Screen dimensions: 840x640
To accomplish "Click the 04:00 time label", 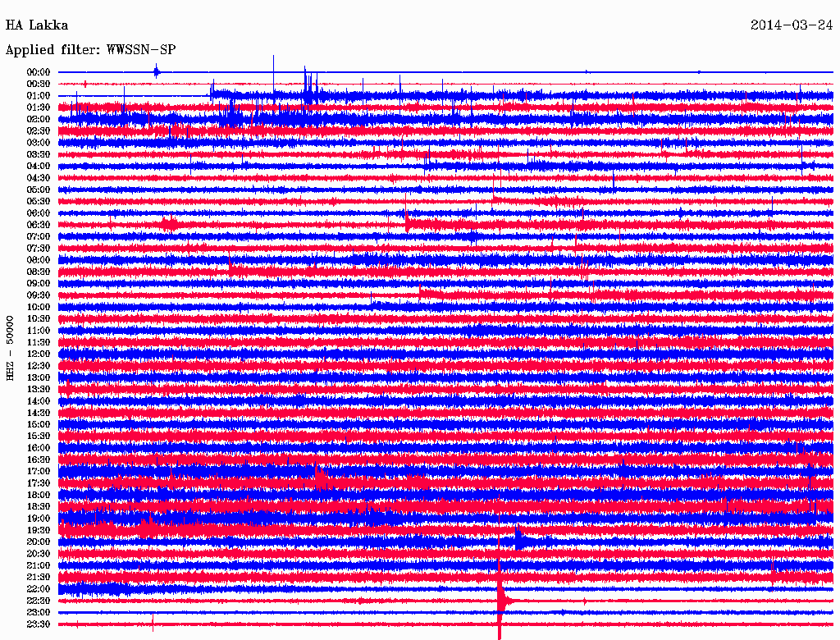I will pos(39,167).
